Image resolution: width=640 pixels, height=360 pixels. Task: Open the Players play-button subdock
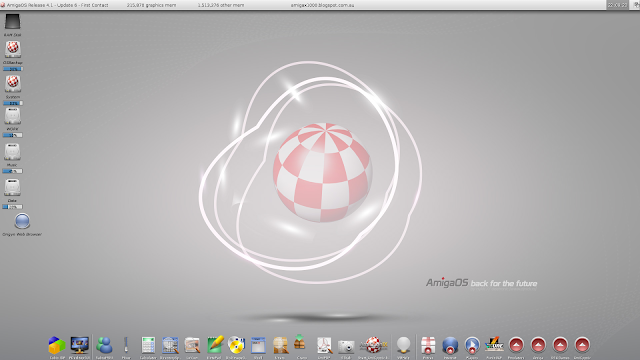(x=472, y=345)
